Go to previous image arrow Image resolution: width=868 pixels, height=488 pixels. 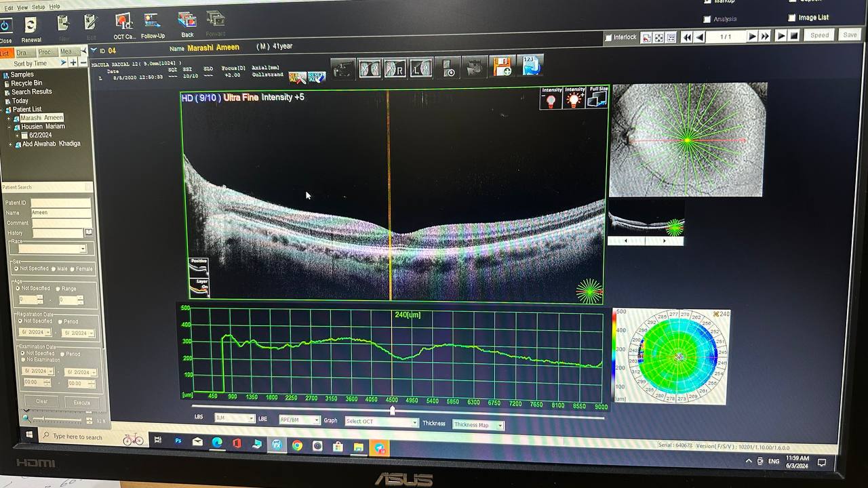click(x=699, y=37)
